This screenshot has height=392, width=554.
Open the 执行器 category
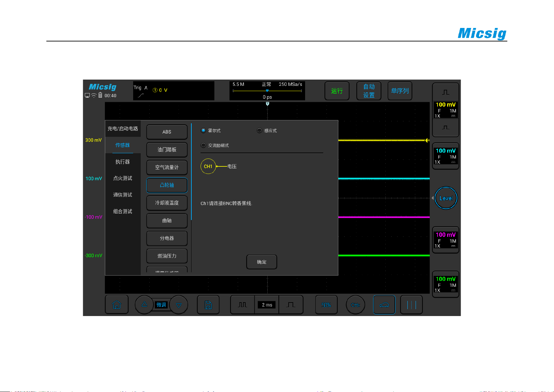(123, 162)
